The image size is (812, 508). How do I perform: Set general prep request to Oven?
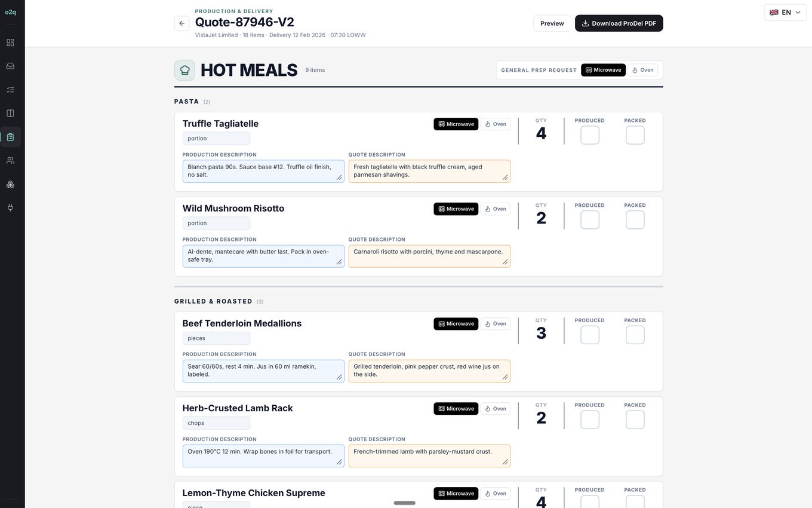(x=643, y=70)
